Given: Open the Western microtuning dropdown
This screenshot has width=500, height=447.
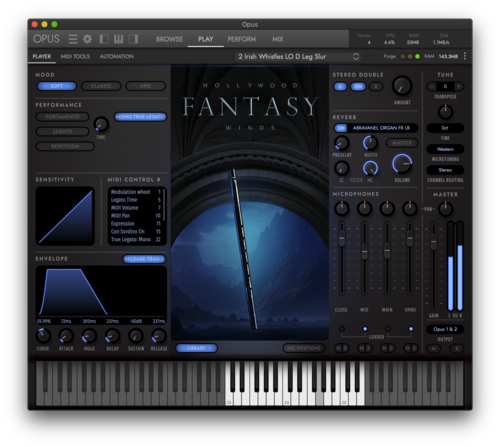Looking at the screenshot, I should point(445,149).
